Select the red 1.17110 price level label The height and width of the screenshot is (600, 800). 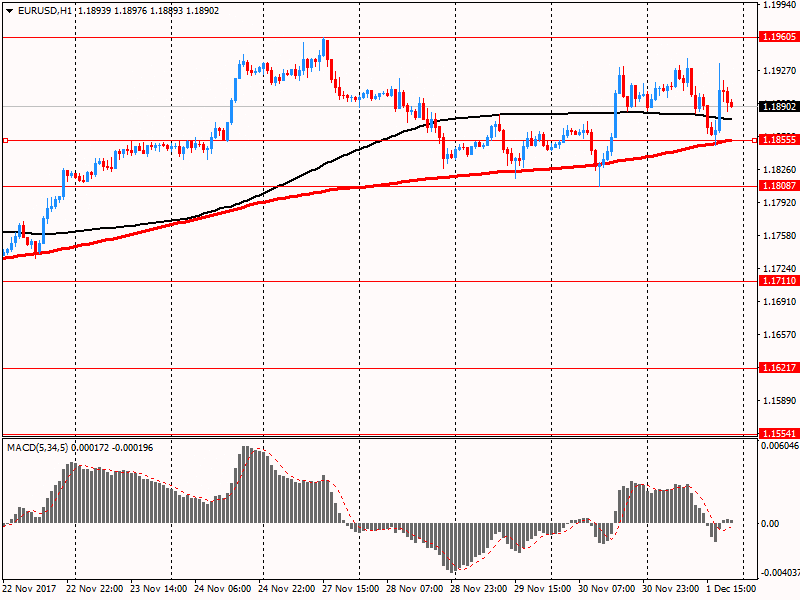[779, 281]
